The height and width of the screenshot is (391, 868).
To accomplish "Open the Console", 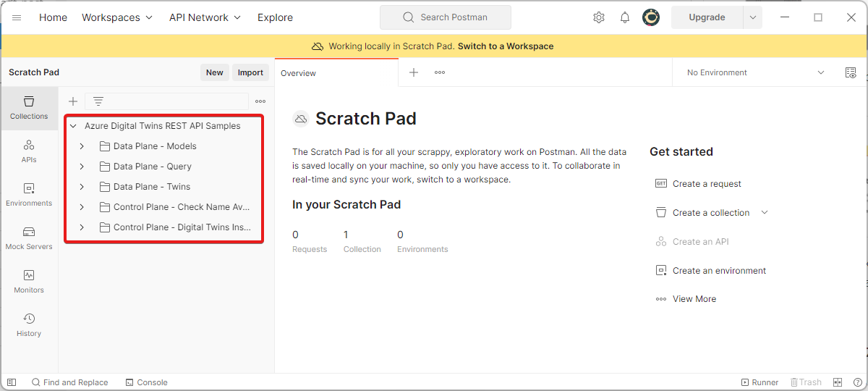I will point(146,382).
